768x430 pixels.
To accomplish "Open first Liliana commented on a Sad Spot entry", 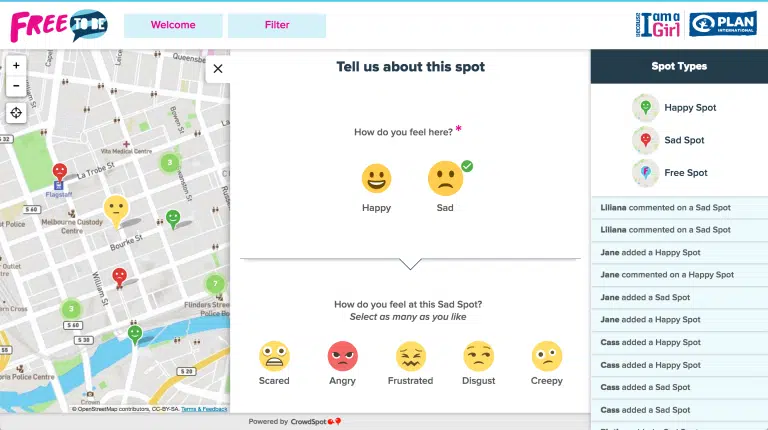I will [x=679, y=208].
